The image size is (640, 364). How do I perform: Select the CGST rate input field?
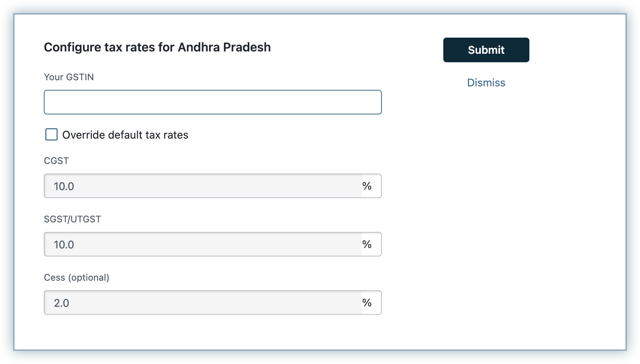click(203, 186)
